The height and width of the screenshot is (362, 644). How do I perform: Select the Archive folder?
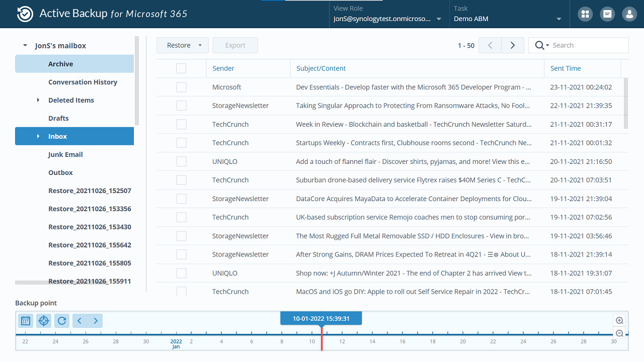74,64
